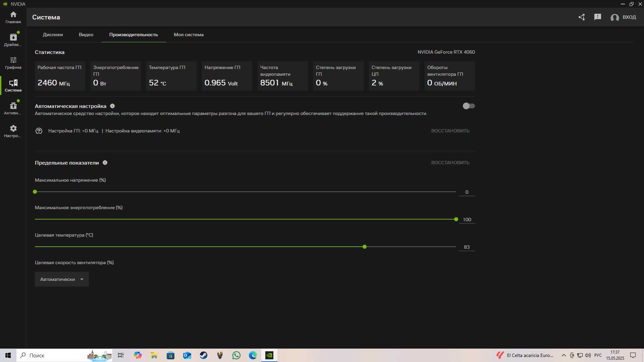Click the NVIDIA app taskbar icon
Image resolution: width=644 pixels, height=362 pixels.
(x=269, y=355)
